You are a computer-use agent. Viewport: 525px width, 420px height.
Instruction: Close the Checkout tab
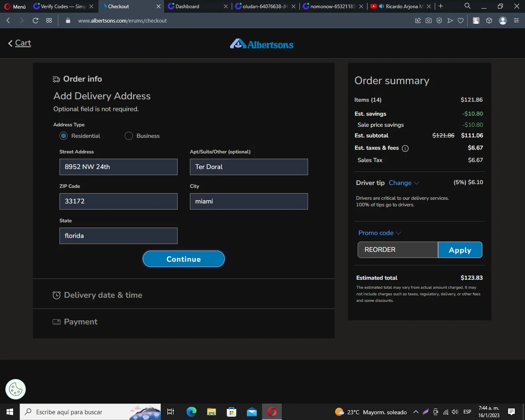point(158,7)
